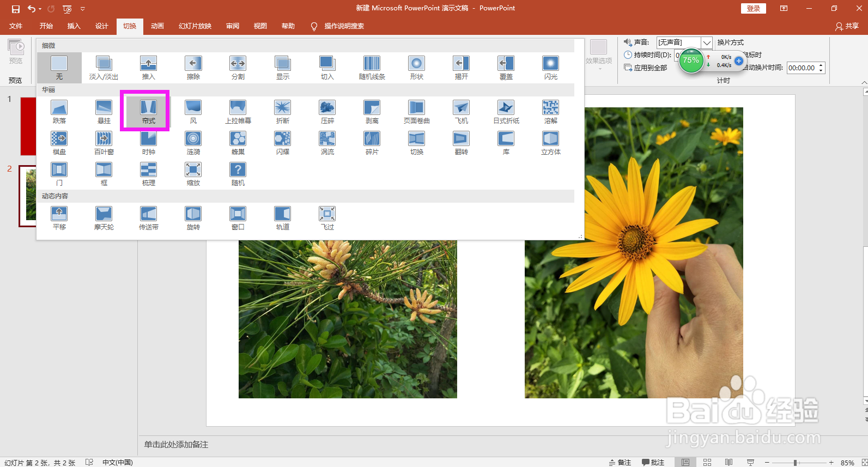This screenshot has height=467, width=868.
Task: Collapse the ribbon with the chevron
Action: [x=864, y=82]
